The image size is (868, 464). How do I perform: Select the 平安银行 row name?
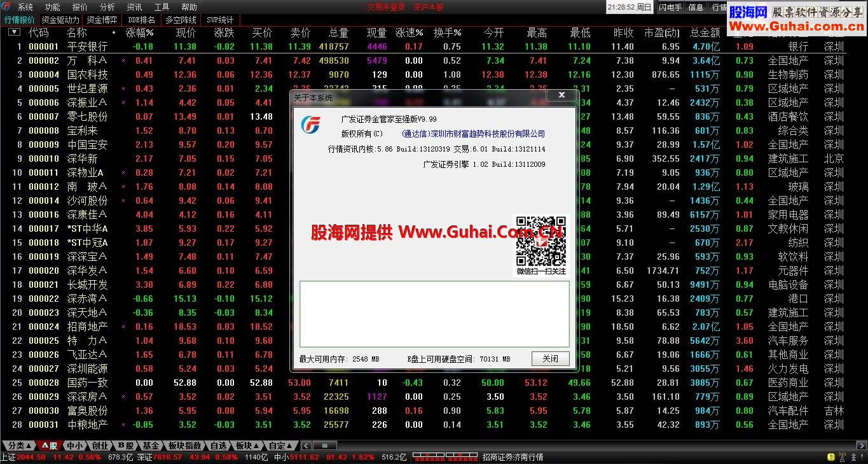coord(87,46)
